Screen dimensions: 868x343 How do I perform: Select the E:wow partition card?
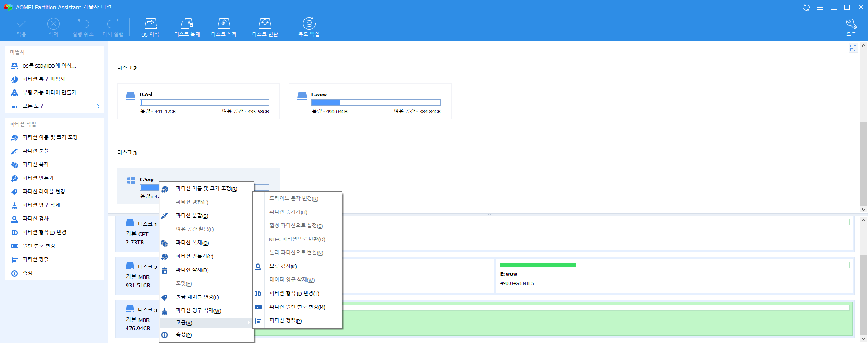(370, 101)
